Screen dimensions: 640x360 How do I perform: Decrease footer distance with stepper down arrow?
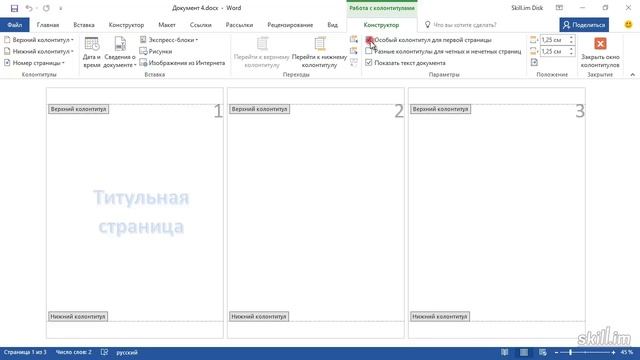pos(571,54)
